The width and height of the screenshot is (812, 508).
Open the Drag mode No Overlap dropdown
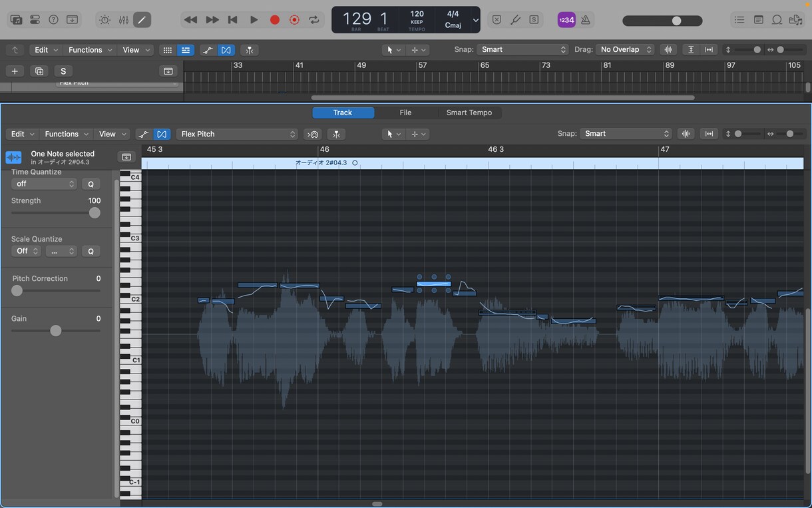click(625, 49)
